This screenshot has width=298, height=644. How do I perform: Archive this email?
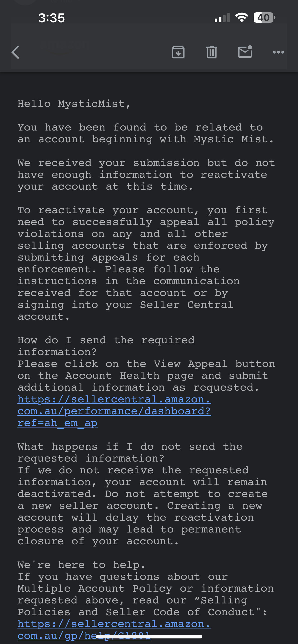click(x=178, y=52)
